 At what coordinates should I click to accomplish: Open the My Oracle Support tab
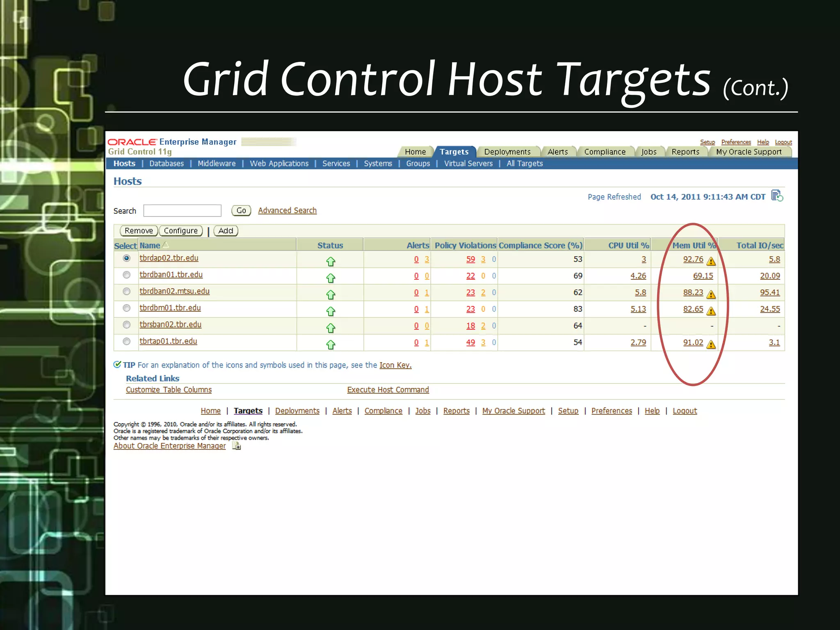[x=749, y=152]
